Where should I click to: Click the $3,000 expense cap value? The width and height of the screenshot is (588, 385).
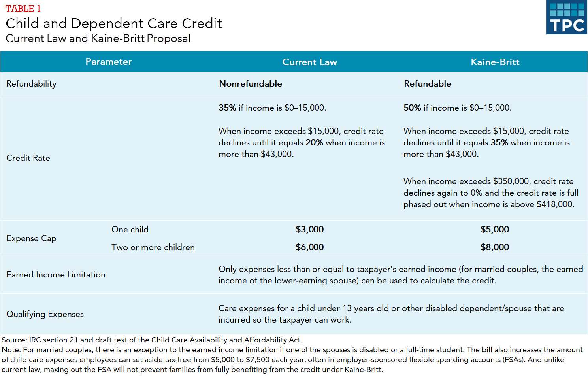point(309,230)
